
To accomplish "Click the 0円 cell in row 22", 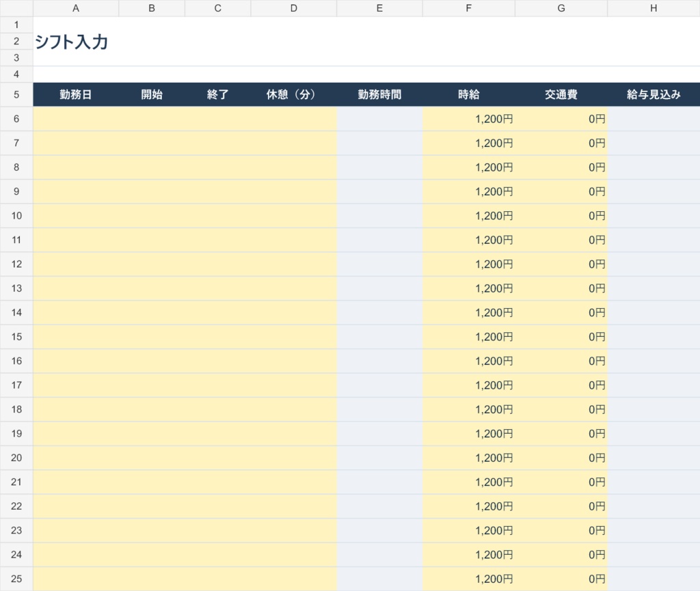I will click(561, 506).
